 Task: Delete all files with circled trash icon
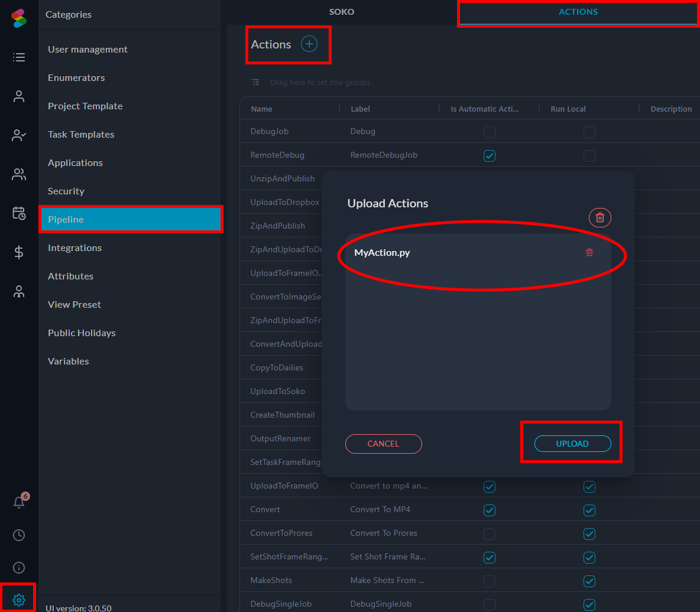[x=600, y=217]
